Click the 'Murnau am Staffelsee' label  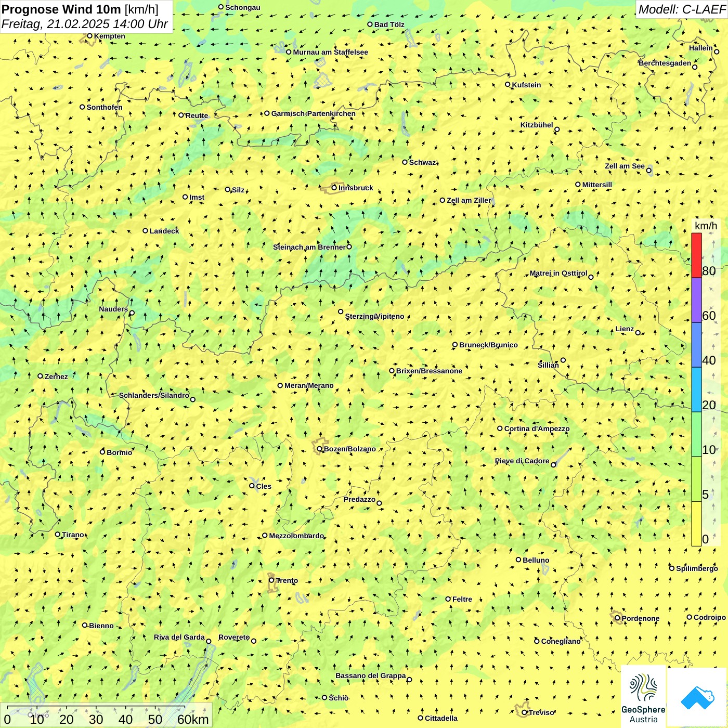click(x=330, y=52)
